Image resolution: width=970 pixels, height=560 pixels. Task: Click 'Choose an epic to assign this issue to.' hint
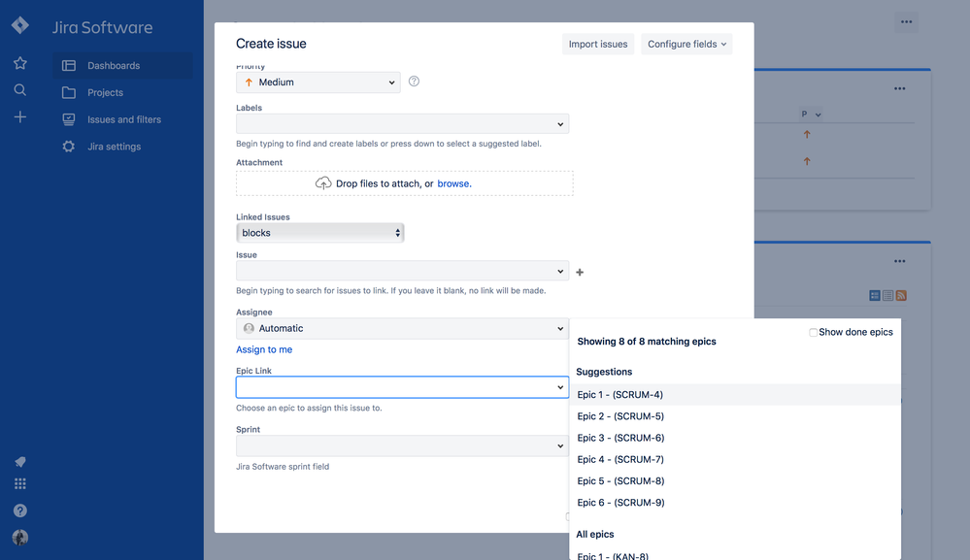(309, 408)
